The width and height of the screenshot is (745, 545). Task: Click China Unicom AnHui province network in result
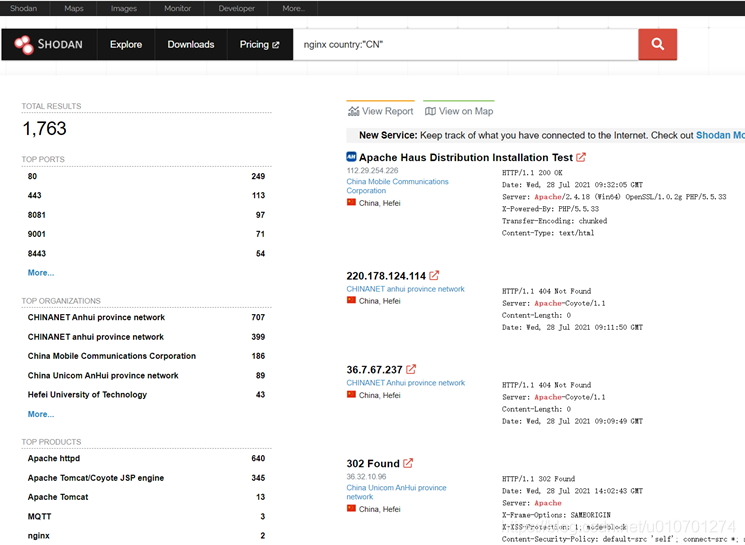[396, 492]
